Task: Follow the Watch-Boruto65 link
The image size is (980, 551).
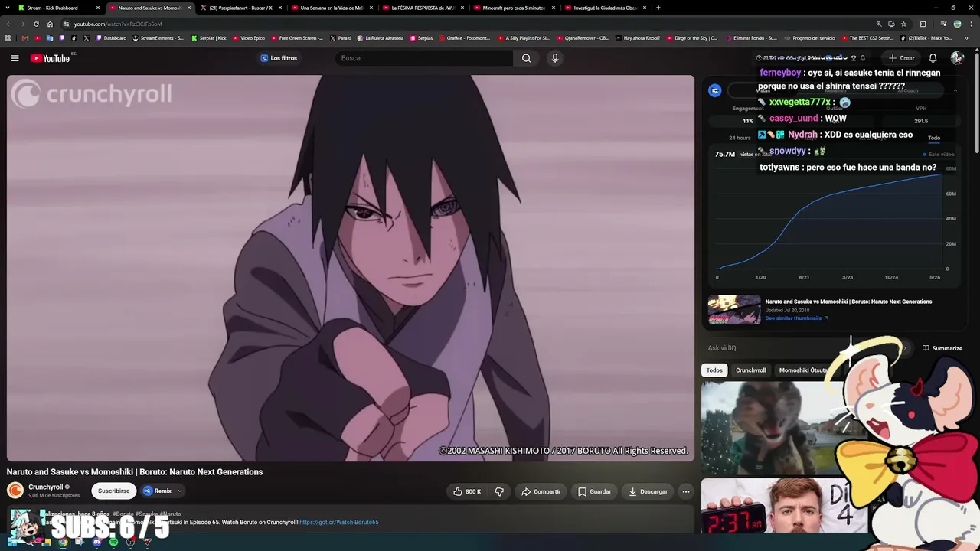Action: pyautogui.click(x=339, y=523)
